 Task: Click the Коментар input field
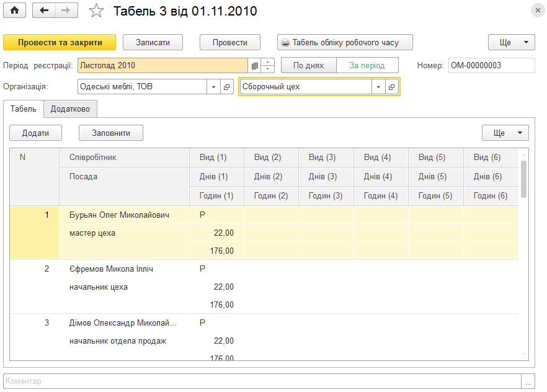(x=262, y=381)
